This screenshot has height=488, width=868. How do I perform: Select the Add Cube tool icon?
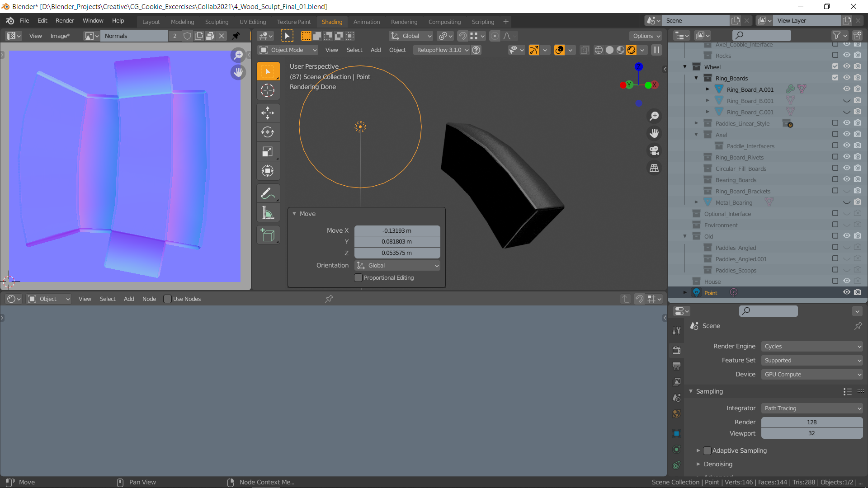tap(268, 235)
